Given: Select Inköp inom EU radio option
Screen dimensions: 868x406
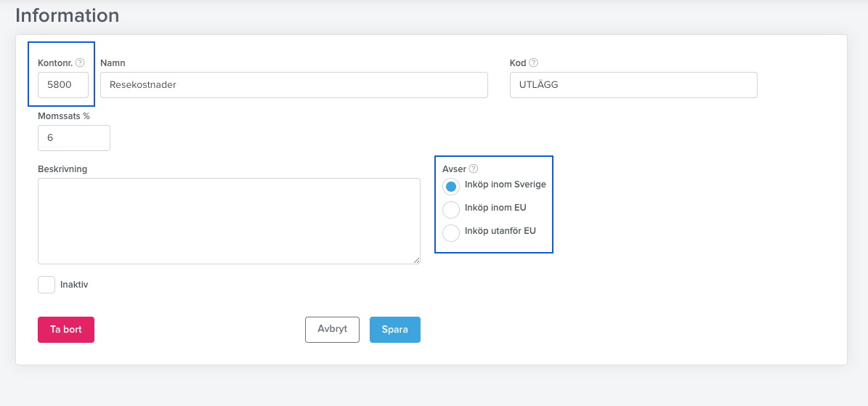Looking at the screenshot, I should 451,210.
